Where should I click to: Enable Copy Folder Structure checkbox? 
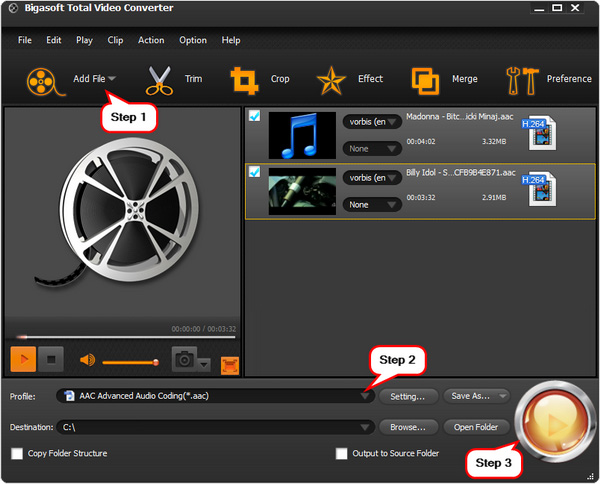coord(17,454)
